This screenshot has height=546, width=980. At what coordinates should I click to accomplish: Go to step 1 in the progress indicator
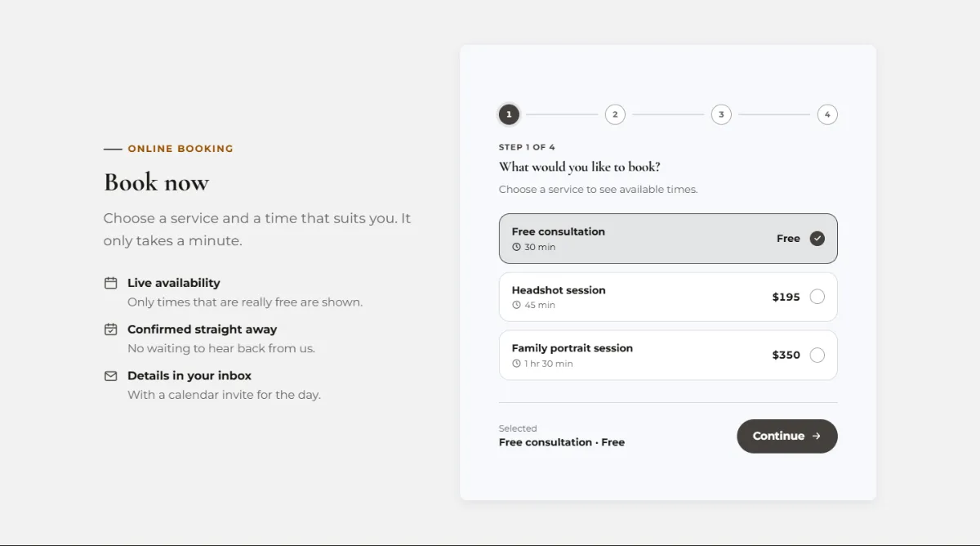click(509, 114)
